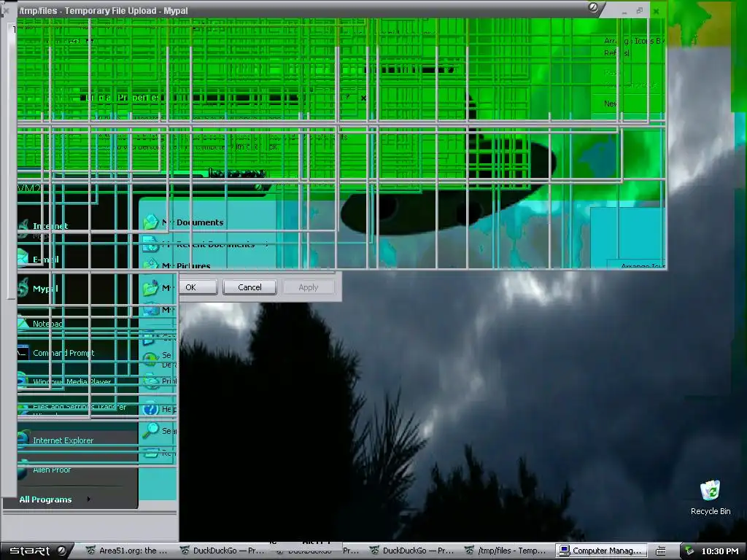Click the green tray icon beside clock

click(689, 551)
